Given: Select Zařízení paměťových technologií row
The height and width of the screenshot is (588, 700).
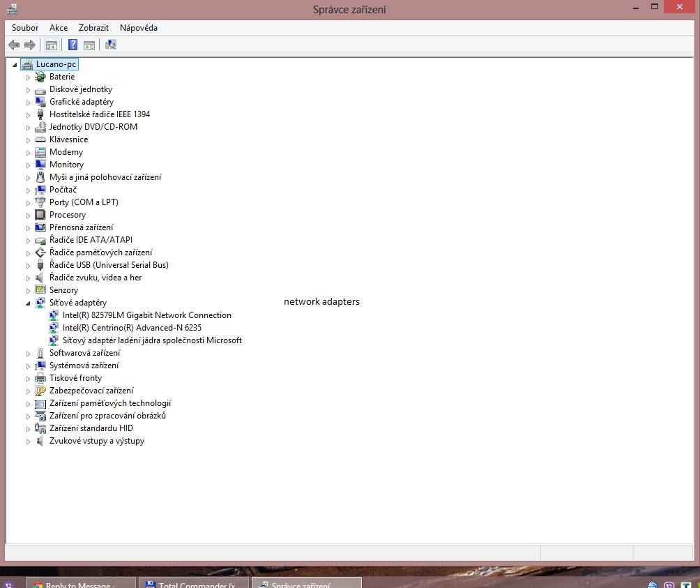Looking at the screenshot, I should (110, 403).
